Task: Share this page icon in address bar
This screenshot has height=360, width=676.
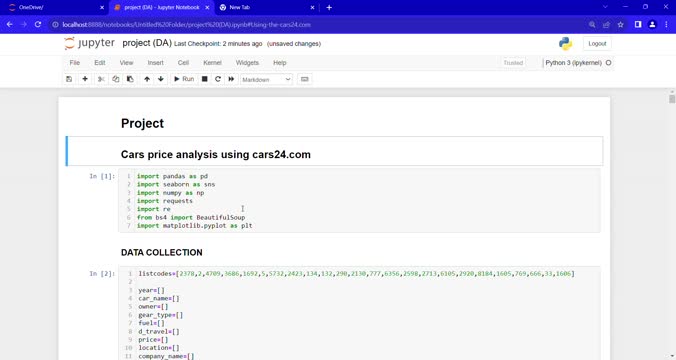Action: pos(606,25)
